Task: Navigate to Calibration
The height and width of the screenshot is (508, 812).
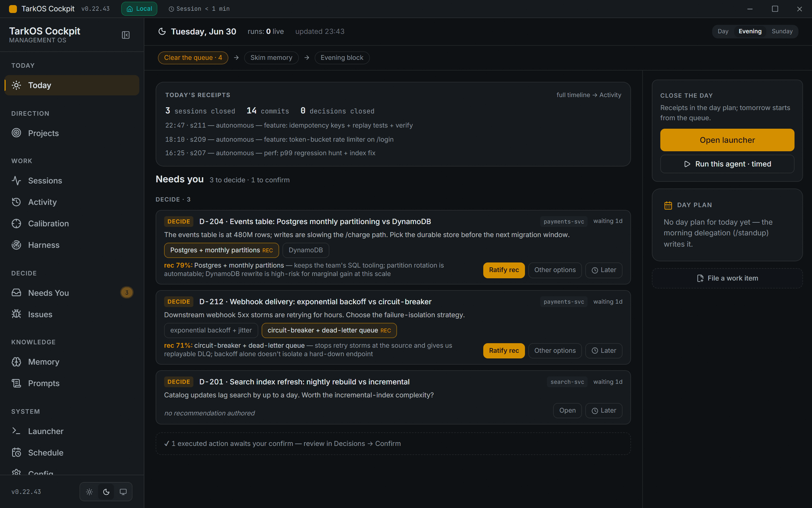Action: pyautogui.click(x=72, y=224)
